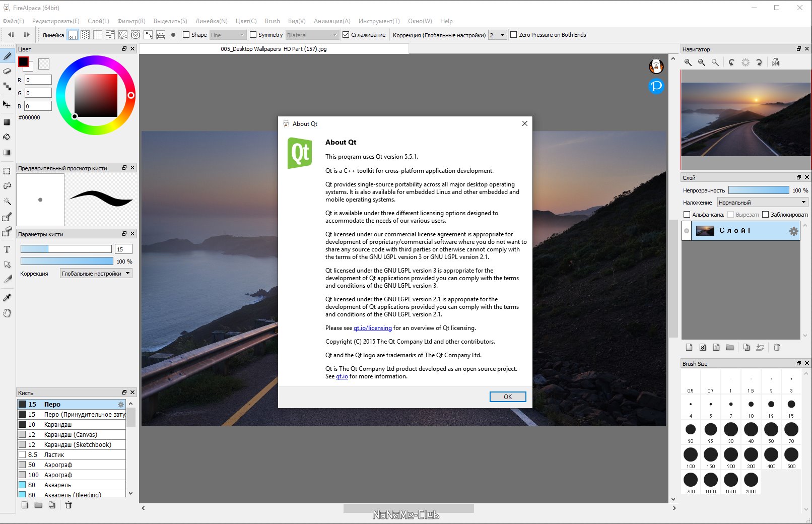This screenshot has width=812, height=524.
Task: Undock the Навигатор panel with float button
Action: pos(799,49)
